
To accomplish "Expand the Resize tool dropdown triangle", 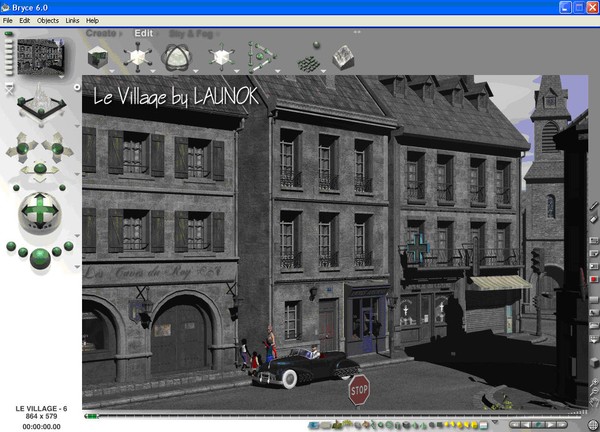I will point(153,71).
